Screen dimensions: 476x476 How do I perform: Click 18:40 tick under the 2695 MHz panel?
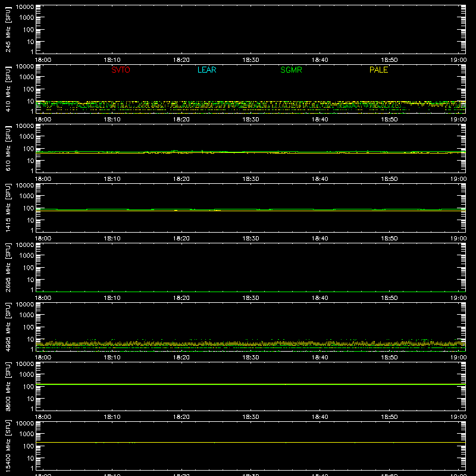click(320, 298)
